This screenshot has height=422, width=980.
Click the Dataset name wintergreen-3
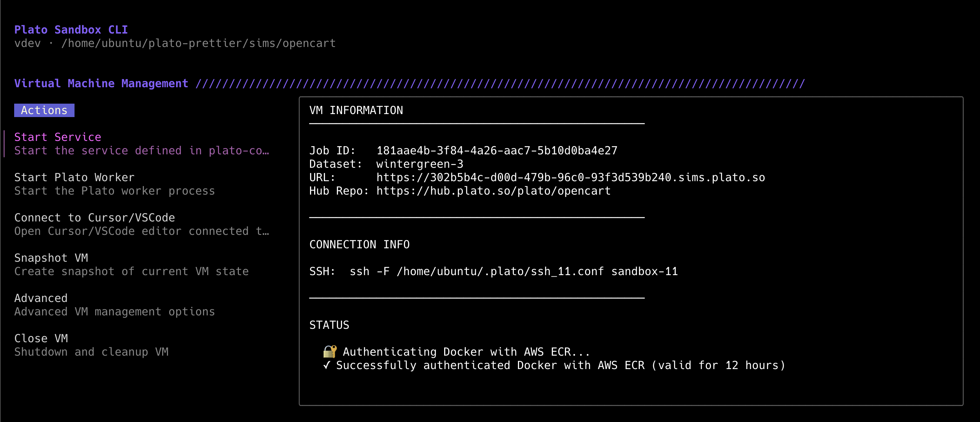420,164
